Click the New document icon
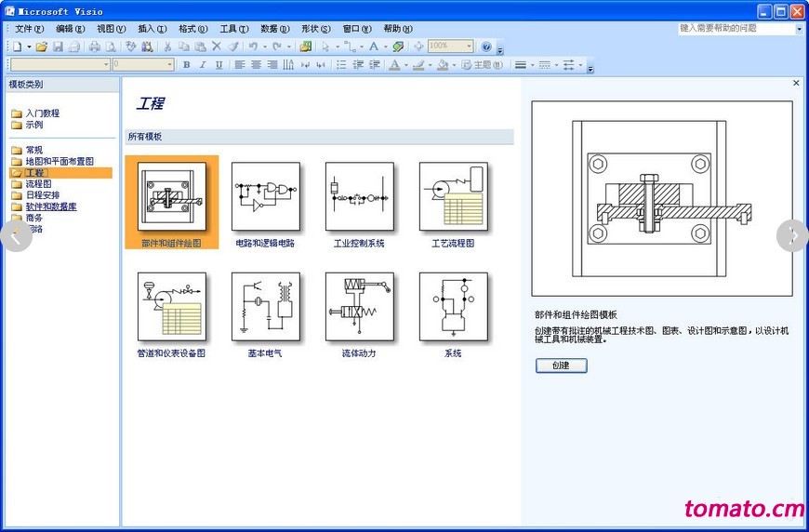This screenshot has width=809, height=532. pos(18,47)
